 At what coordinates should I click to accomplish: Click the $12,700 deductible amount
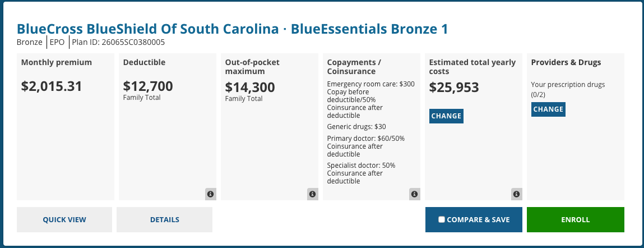[148, 86]
